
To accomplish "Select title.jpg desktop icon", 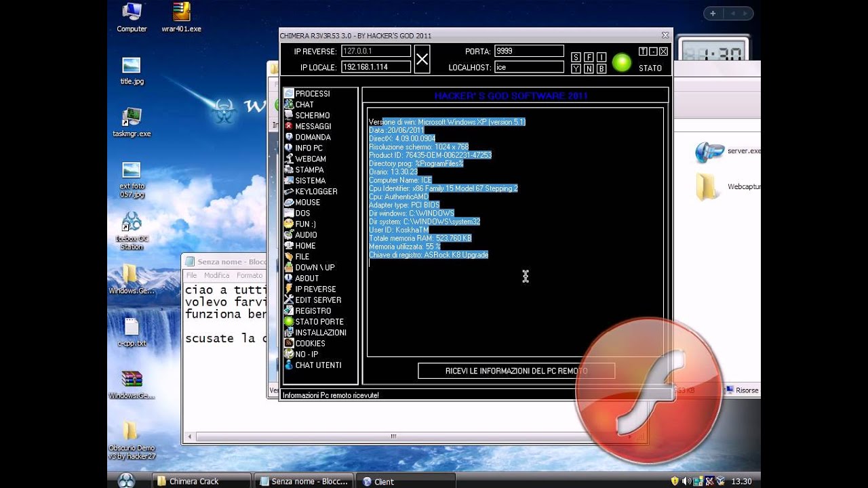I will [x=132, y=70].
